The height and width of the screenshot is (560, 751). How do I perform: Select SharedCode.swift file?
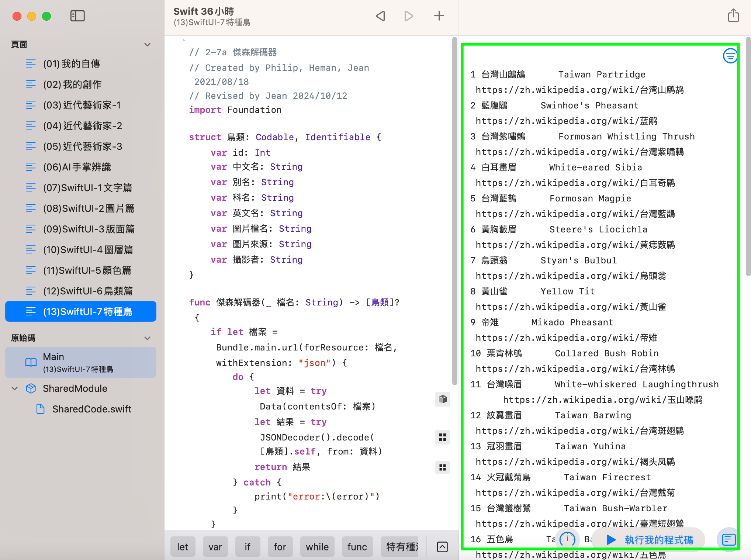[91, 409]
